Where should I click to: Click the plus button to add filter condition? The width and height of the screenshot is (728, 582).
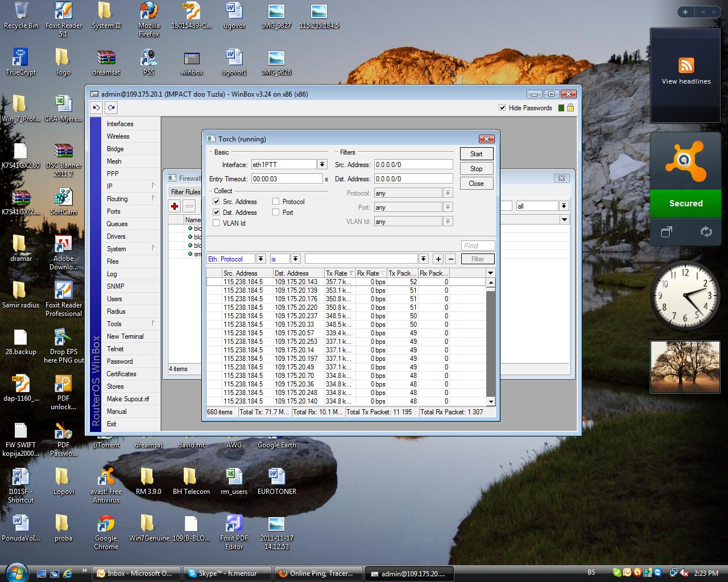tap(438, 259)
